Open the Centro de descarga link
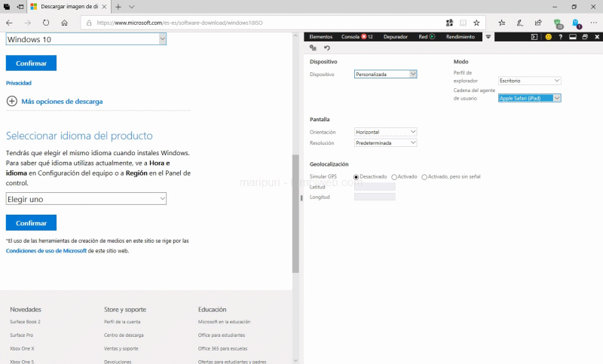The image size is (603, 364). click(124, 335)
